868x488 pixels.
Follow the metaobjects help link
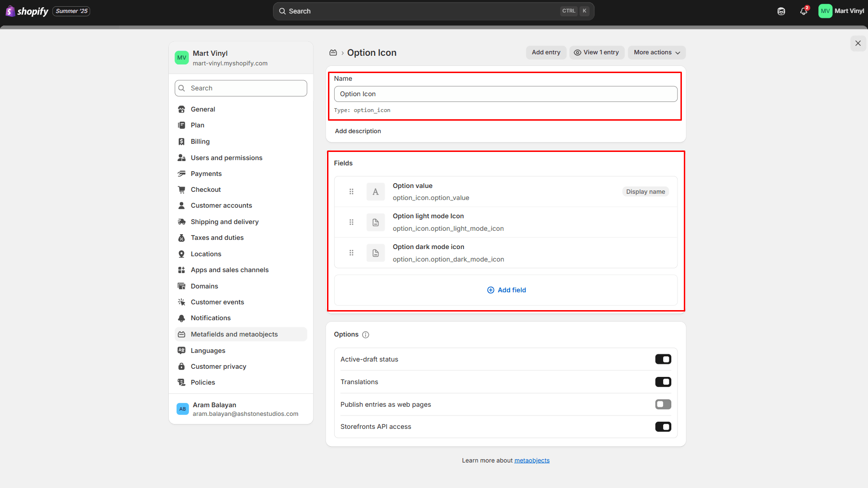point(532,461)
